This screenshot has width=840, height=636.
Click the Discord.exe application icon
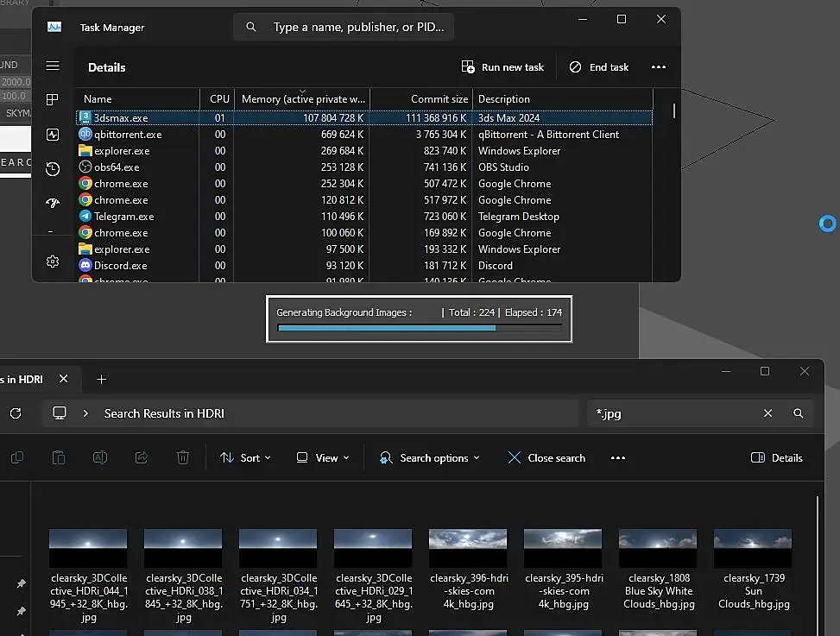(x=85, y=265)
